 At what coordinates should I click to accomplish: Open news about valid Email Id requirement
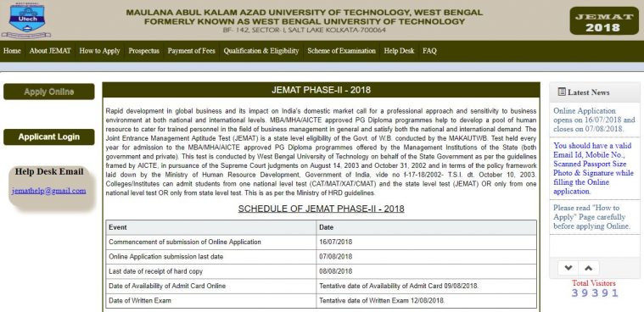pyautogui.click(x=594, y=169)
